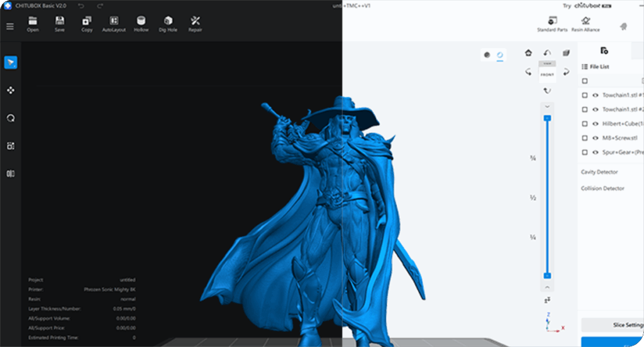Click the AutoLayout tool icon
The width and height of the screenshot is (644, 347).
(x=114, y=21)
